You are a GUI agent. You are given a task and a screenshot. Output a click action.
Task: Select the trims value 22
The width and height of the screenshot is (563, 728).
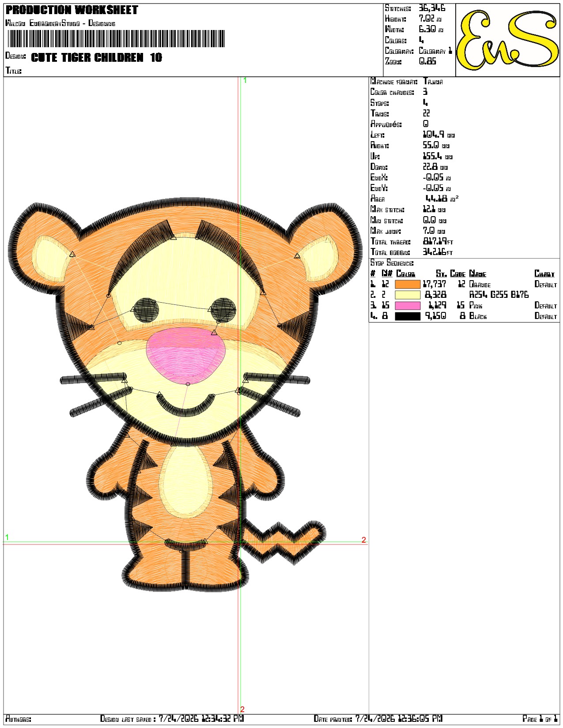[427, 113]
